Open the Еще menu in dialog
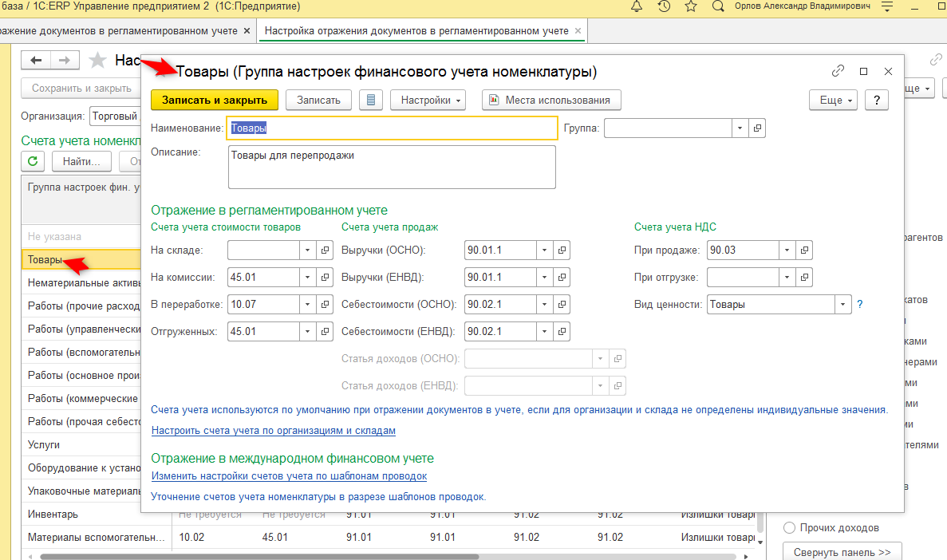Image resolution: width=947 pixels, height=560 pixels. 833,100
